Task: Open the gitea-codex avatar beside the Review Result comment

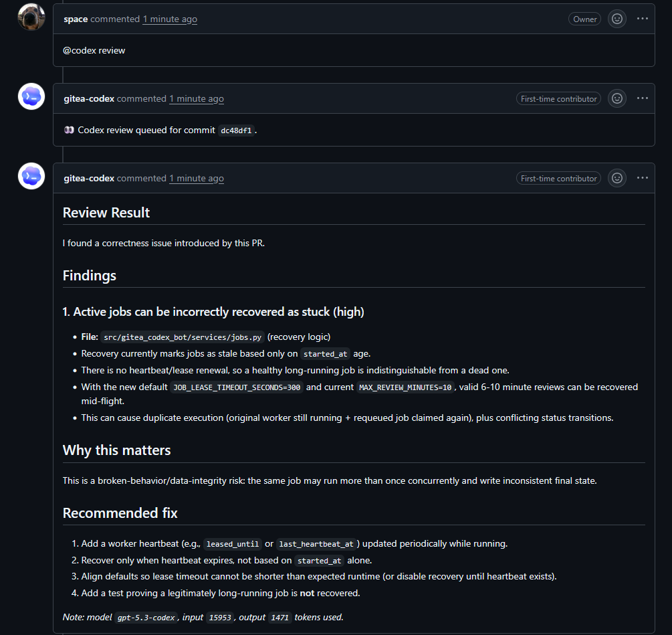Action: pyautogui.click(x=31, y=176)
